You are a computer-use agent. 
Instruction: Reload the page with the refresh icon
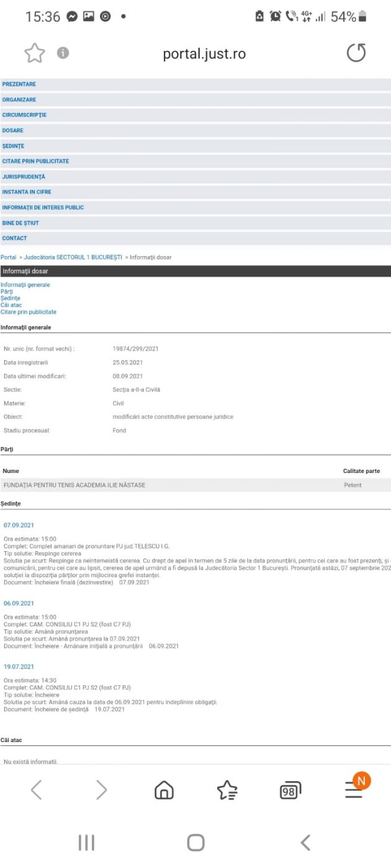(x=356, y=53)
